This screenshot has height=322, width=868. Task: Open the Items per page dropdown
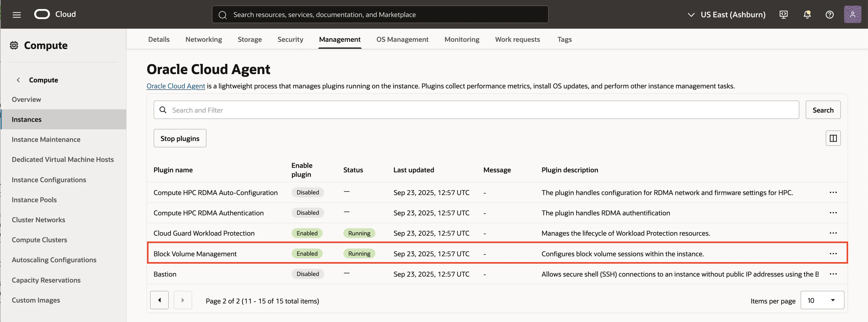tap(822, 300)
